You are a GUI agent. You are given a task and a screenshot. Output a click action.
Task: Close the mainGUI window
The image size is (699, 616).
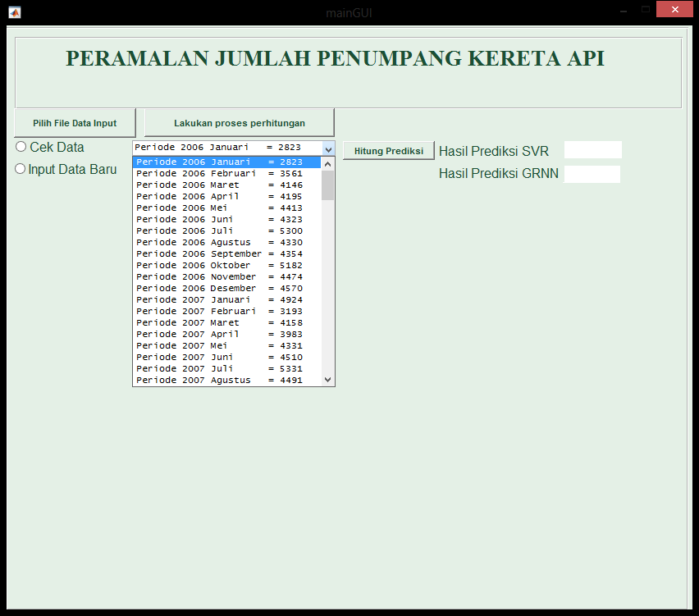[x=674, y=10]
